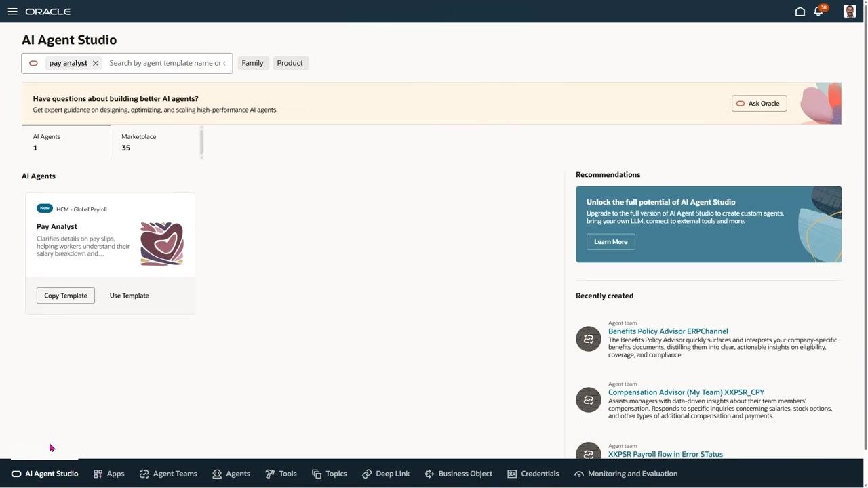Click the Oracle icon in search box
The height and width of the screenshot is (488, 868).
pyautogui.click(x=33, y=63)
